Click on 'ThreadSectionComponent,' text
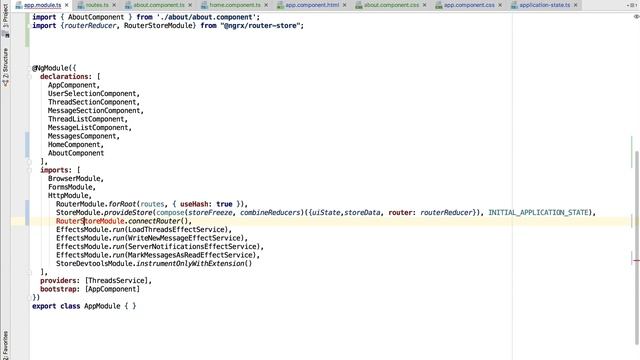The height and width of the screenshot is (360, 640). (x=94, y=102)
